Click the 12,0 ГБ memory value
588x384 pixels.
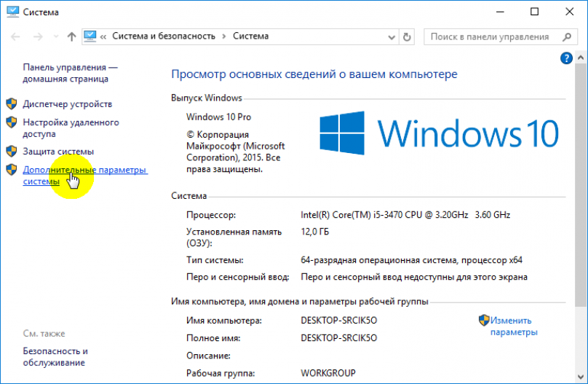[x=314, y=232]
